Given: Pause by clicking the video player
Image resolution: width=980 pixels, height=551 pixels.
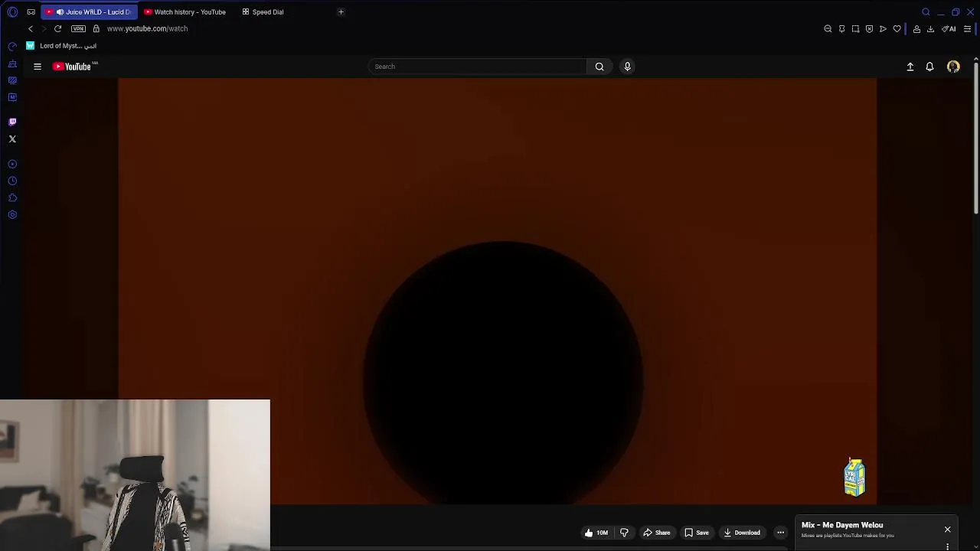Looking at the screenshot, I should click(497, 291).
